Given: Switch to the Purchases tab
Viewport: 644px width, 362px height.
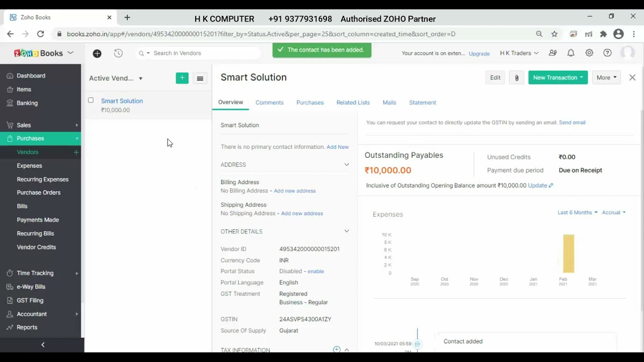Looking at the screenshot, I should click(310, 103).
